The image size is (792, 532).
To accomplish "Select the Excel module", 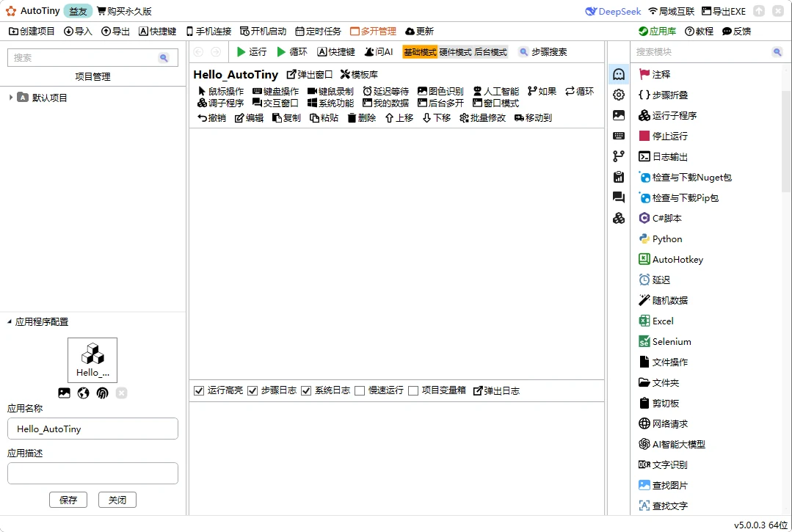I will (656, 321).
